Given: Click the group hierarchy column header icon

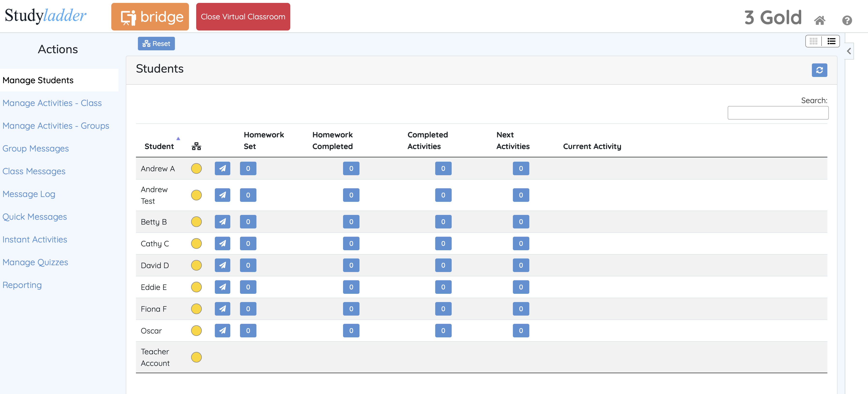Looking at the screenshot, I should coord(196,146).
